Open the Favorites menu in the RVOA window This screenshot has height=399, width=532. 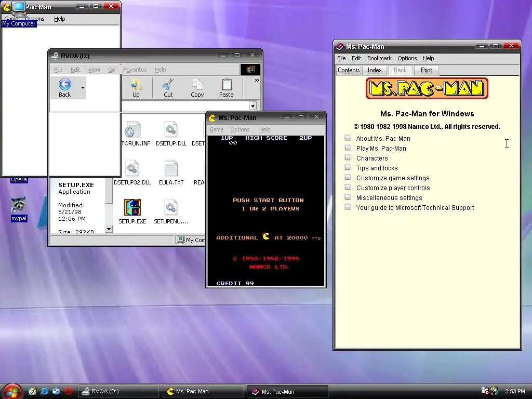(x=135, y=70)
